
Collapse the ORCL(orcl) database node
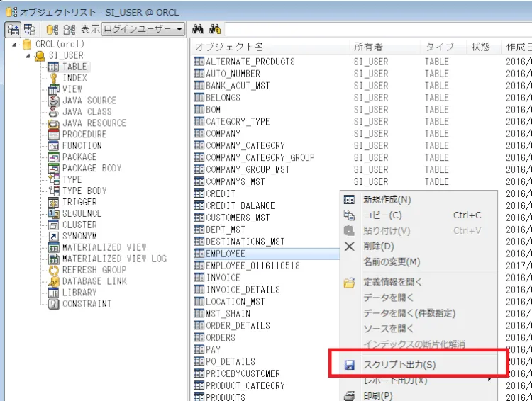coord(14,45)
